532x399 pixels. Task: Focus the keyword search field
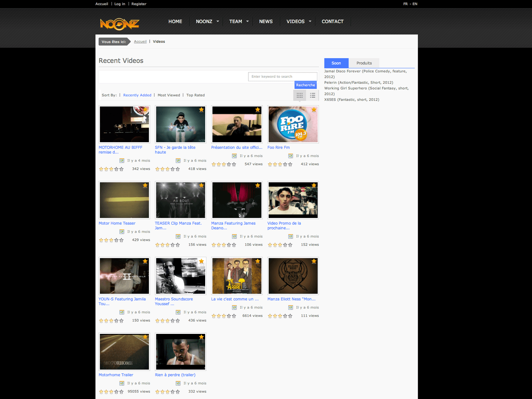(x=282, y=76)
